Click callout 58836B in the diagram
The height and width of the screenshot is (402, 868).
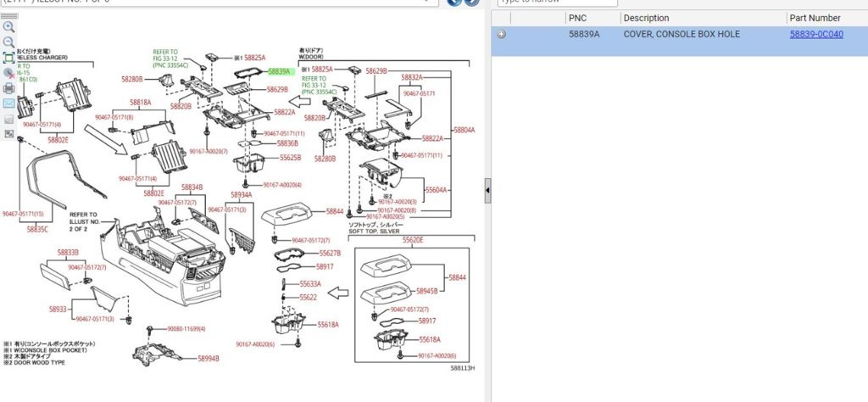(288, 143)
